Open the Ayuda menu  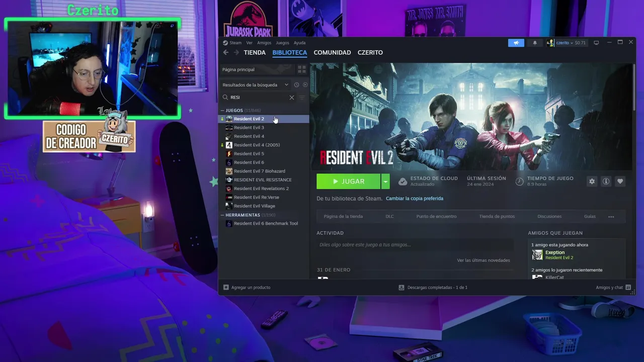[x=299, y=43]
